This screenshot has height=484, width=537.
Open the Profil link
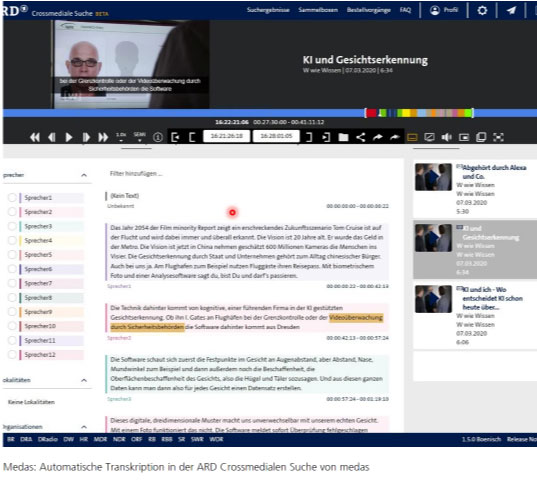(444, 10)
